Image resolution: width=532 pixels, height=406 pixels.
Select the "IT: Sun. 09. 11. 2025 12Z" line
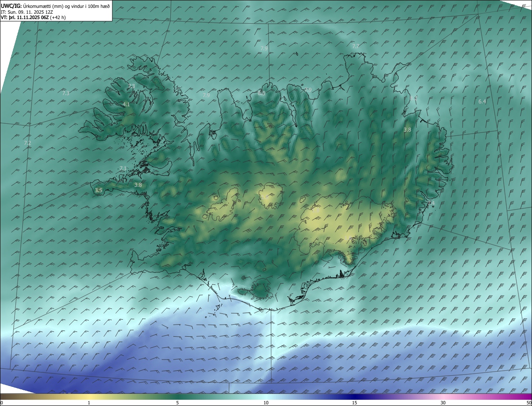27,12
